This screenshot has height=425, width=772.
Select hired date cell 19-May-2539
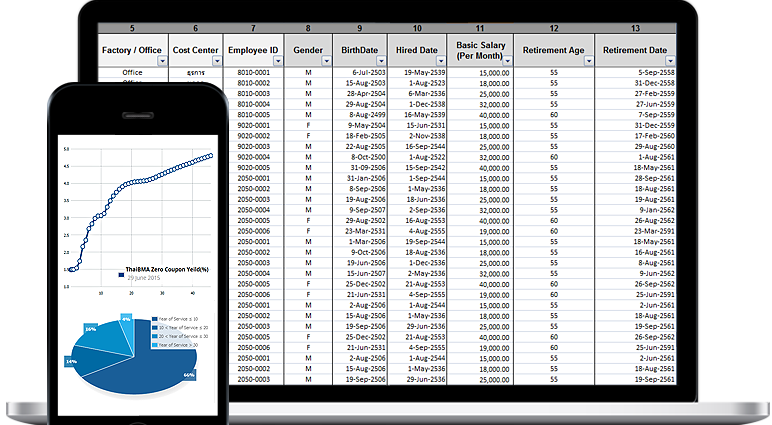click(x=418, y=72)
